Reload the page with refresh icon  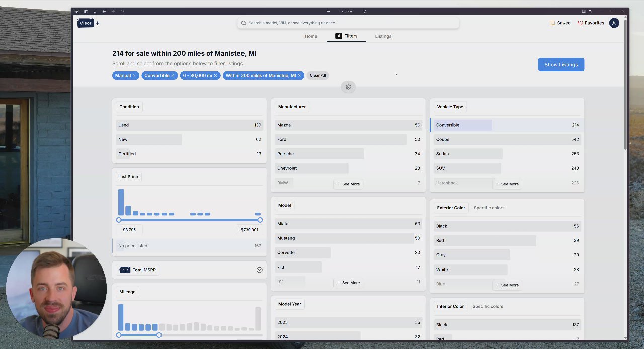(x=122, y=11)
